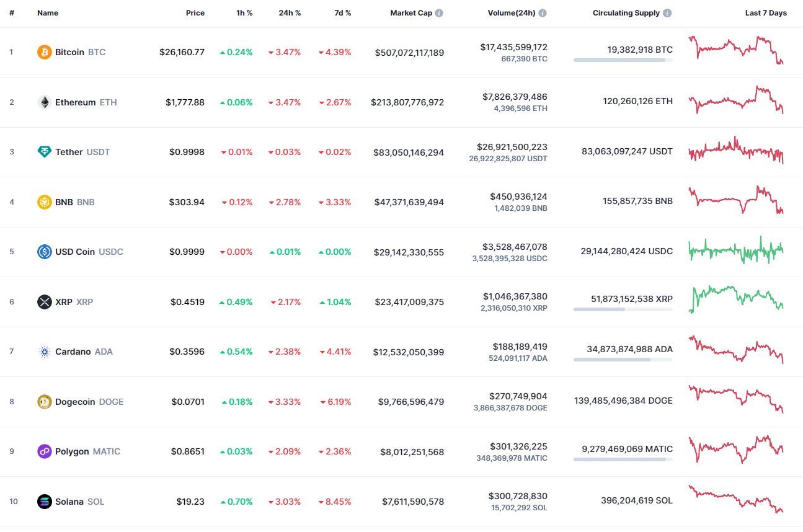
Task: Click the Dogecoin logo icon
Action: pos(44,402)
